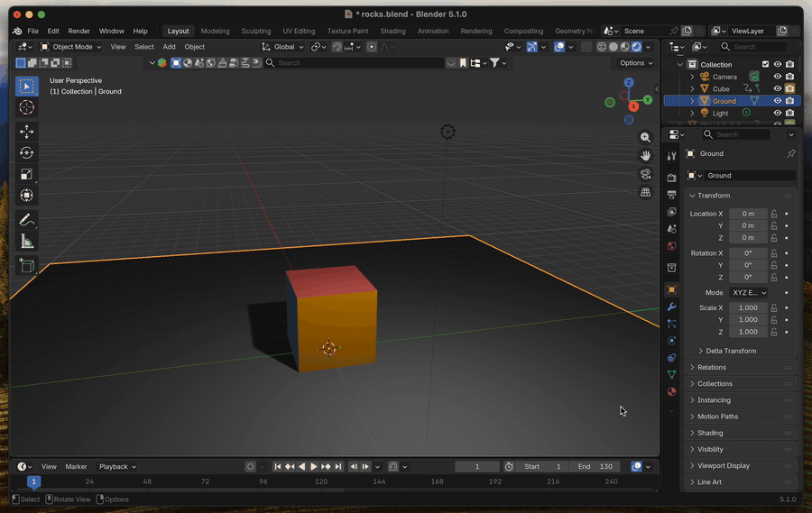
Task: Hide the Camera object in outliner
Action: pyautogui.click(x=778, y=77)
